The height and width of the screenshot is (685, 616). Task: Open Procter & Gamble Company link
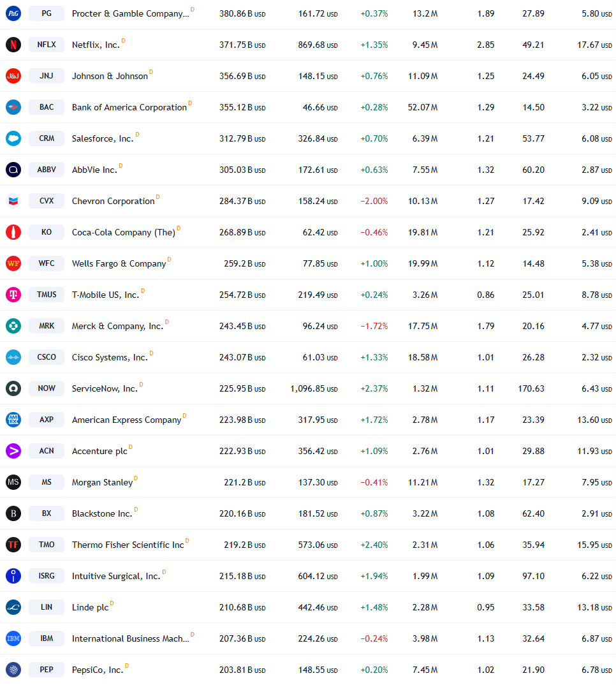[x=131, y=13]
